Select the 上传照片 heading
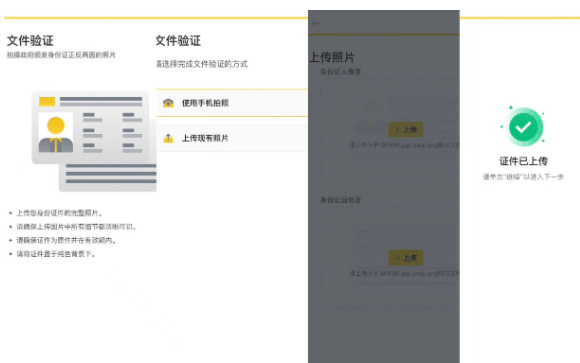Viewport: 580px width, 363px height. 332,57
